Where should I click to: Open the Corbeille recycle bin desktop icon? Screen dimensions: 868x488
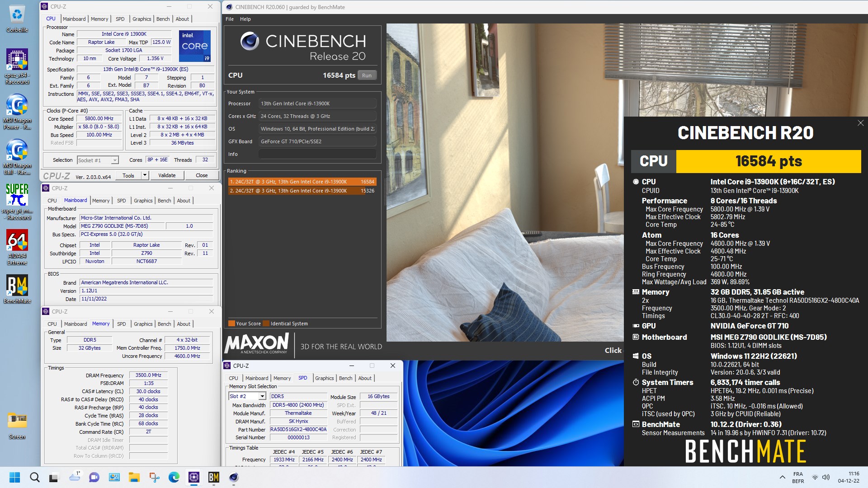pyautogui.click(x=17, y=19)
